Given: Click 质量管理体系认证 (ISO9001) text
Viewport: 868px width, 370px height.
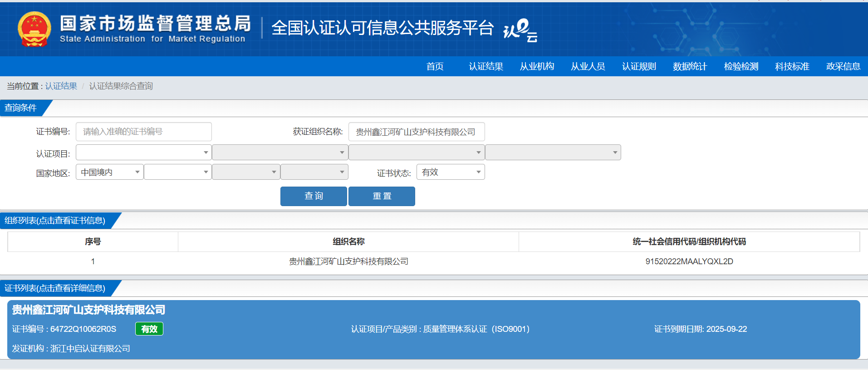Looking at the screenshot, I should tap(476, 329).
